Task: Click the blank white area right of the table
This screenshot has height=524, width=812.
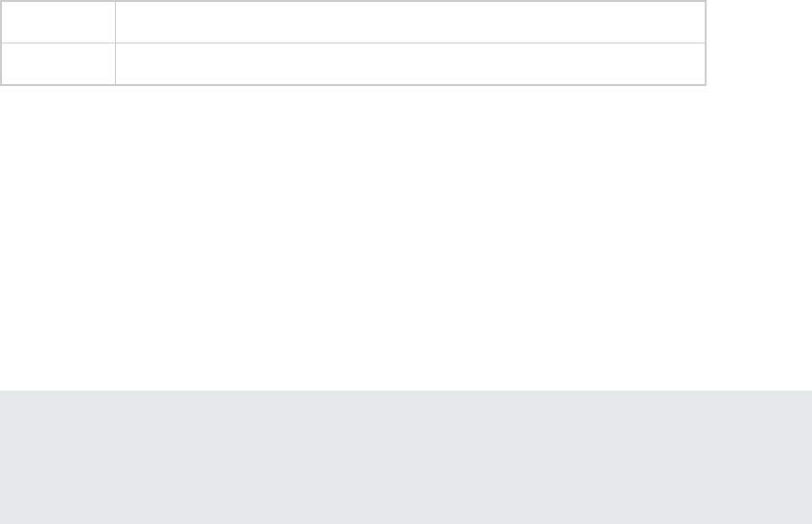Action: point(760,43)
